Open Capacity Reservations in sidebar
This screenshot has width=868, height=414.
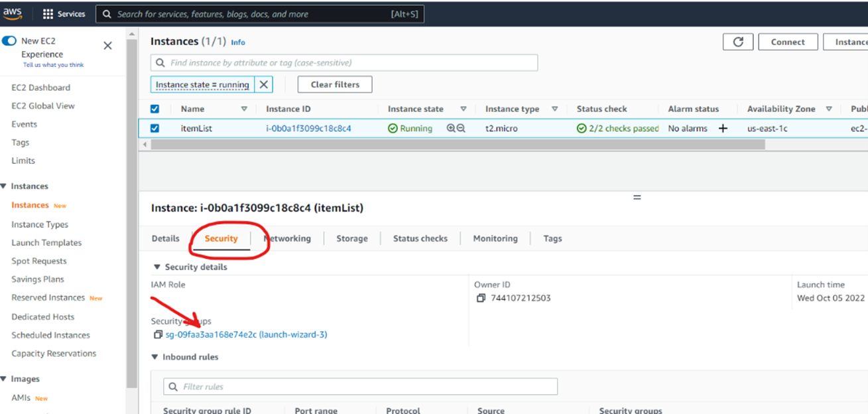point(54,354)
